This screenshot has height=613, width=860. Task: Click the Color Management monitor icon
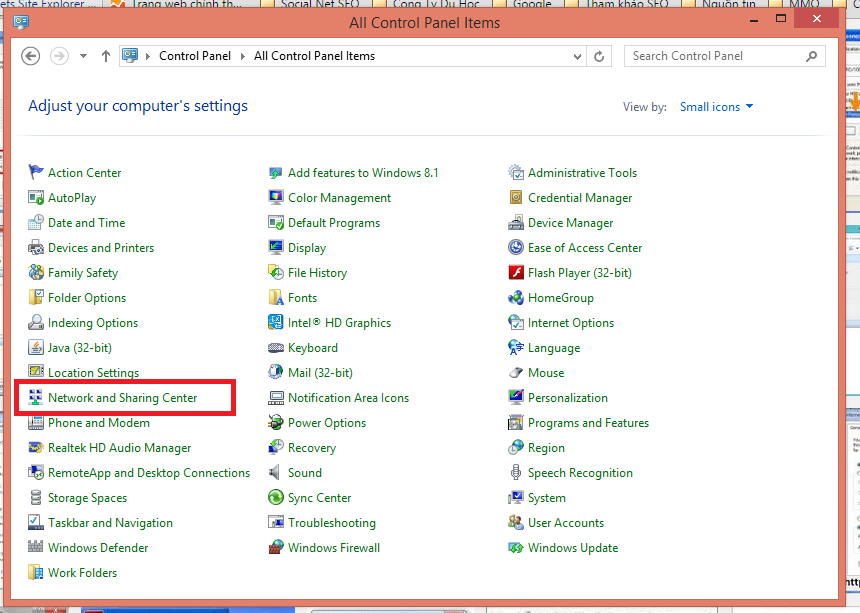pos(276,197)
